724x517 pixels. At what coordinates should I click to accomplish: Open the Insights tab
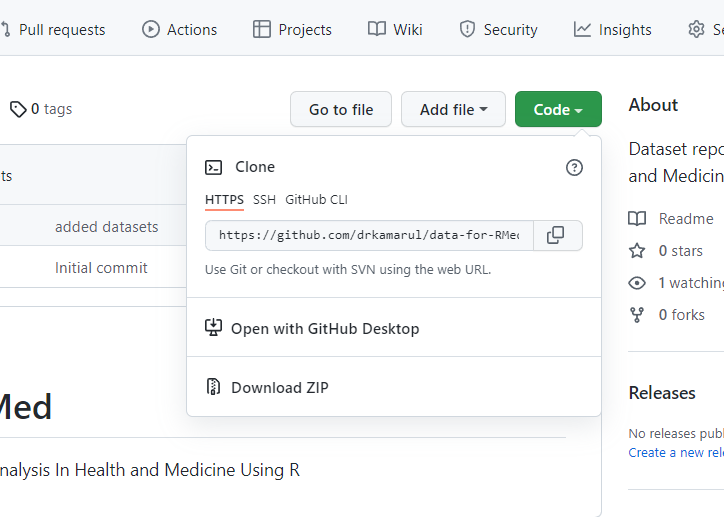pyautogui.click(x=612, y=29)
